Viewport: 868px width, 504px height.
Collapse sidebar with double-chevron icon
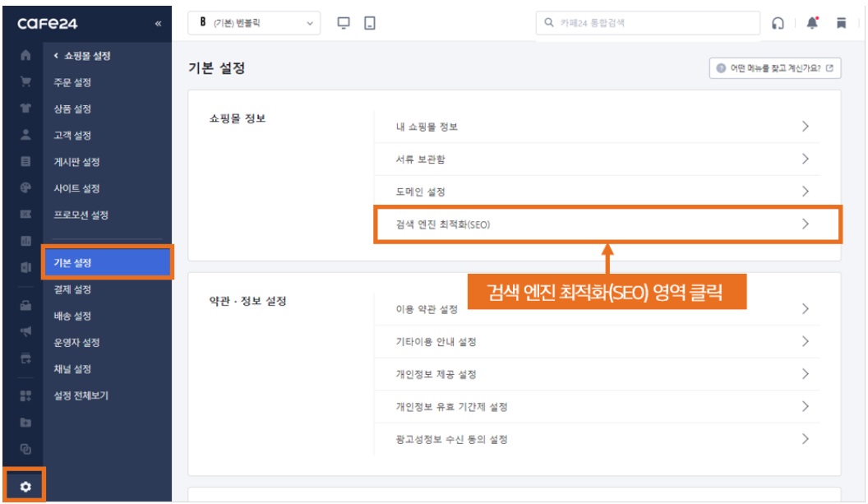(x=159, y=23)
